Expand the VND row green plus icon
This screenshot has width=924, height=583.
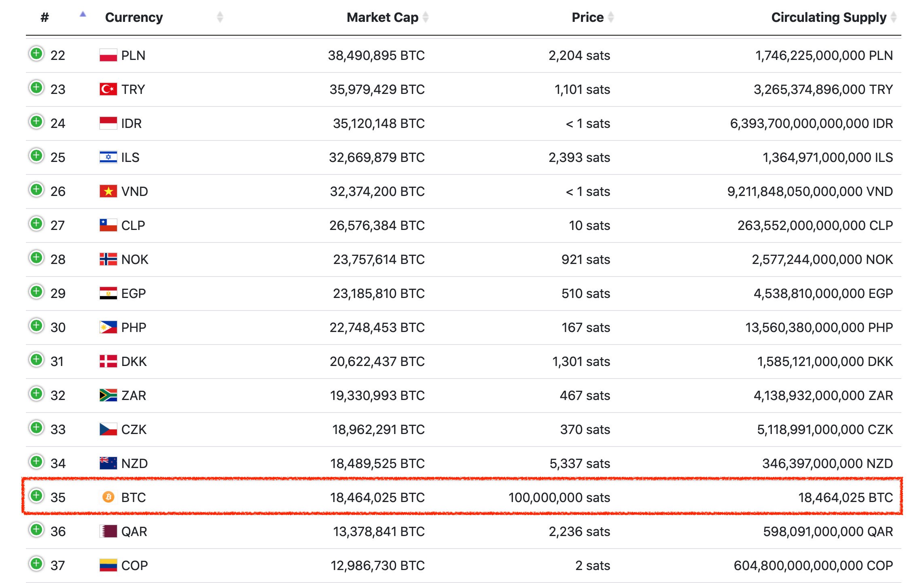(36, 189)
